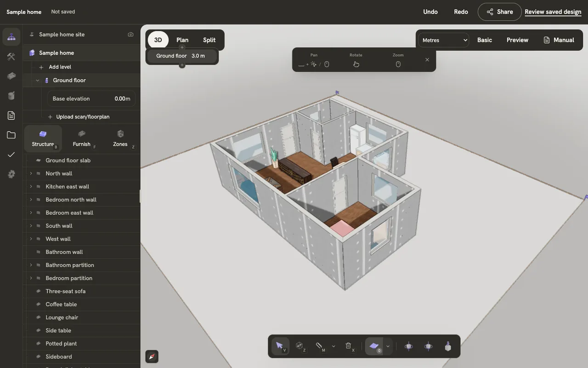
Task: Click camera icon beside Sample home site
Action: [x=131, y=34]
